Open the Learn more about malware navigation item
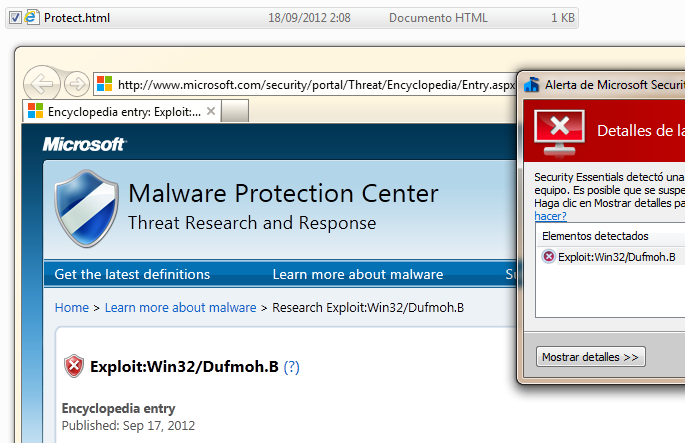685x443 pixels. tap(357, 274)
